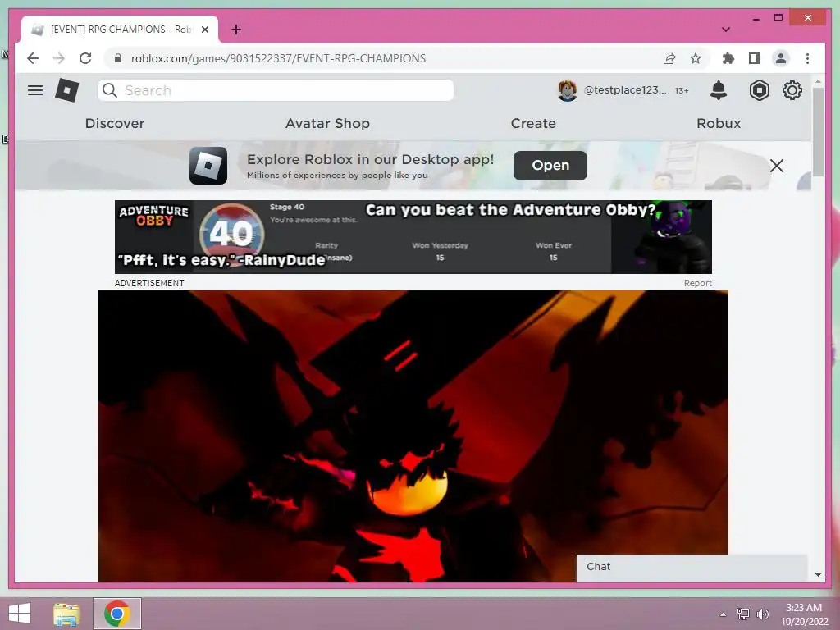Screen dimensions: 840x630
Task: Dismiss the Desktop app banner
Action: [x=776, y=166]
